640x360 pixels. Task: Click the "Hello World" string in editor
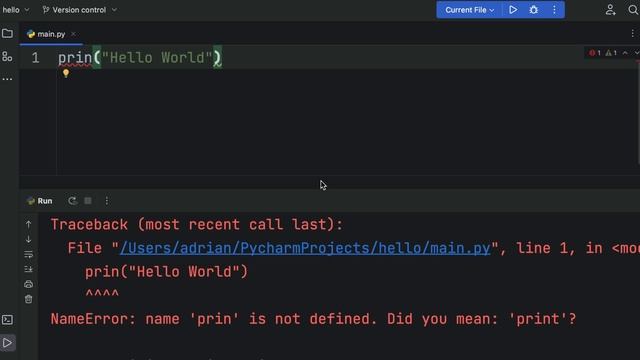pos(157,58)
